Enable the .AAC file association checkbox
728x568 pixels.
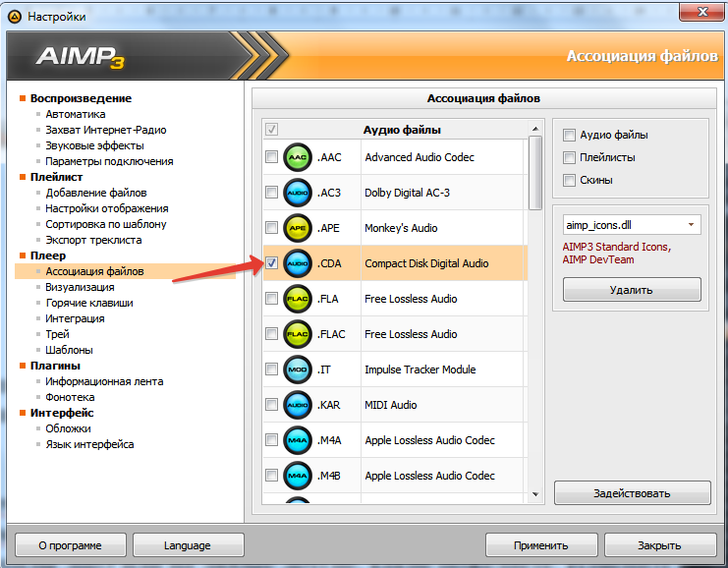tap(271, 157)
